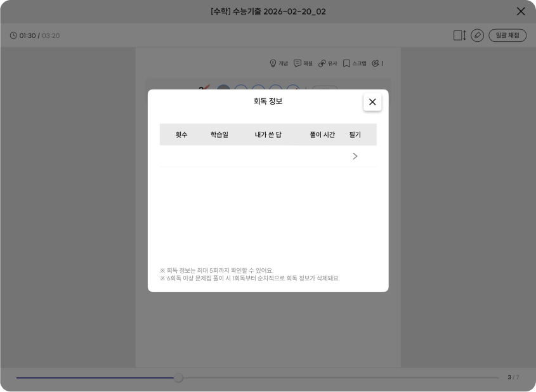The height and width of the screenshot is (392, 536).
Task: Select the circular eraser tool icon
Action: (x=477, y=36)
